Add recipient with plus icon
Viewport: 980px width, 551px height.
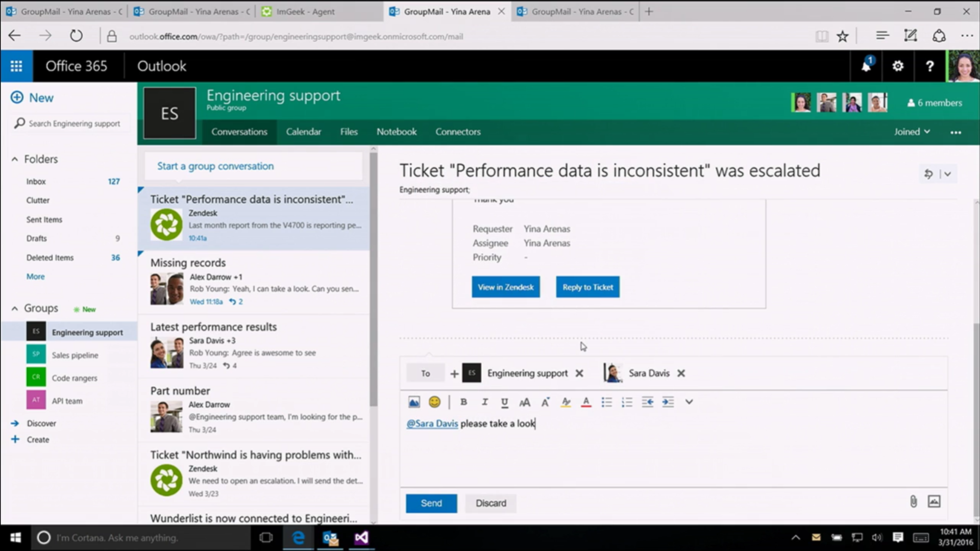coord(454,374)
